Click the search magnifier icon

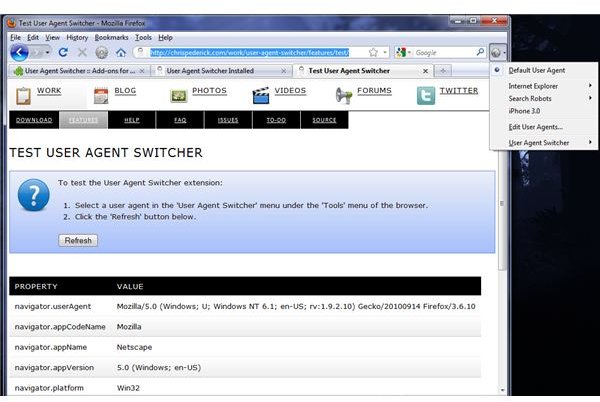click(480, 52)
